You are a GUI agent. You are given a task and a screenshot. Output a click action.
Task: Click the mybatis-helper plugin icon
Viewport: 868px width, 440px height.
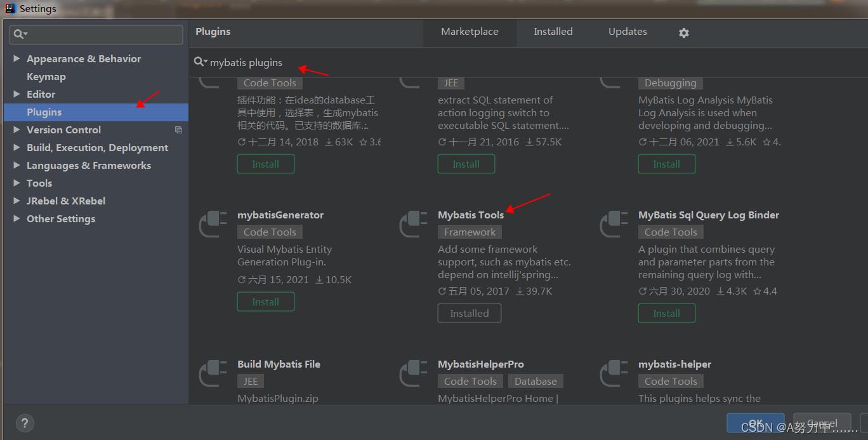coord(614,374)
